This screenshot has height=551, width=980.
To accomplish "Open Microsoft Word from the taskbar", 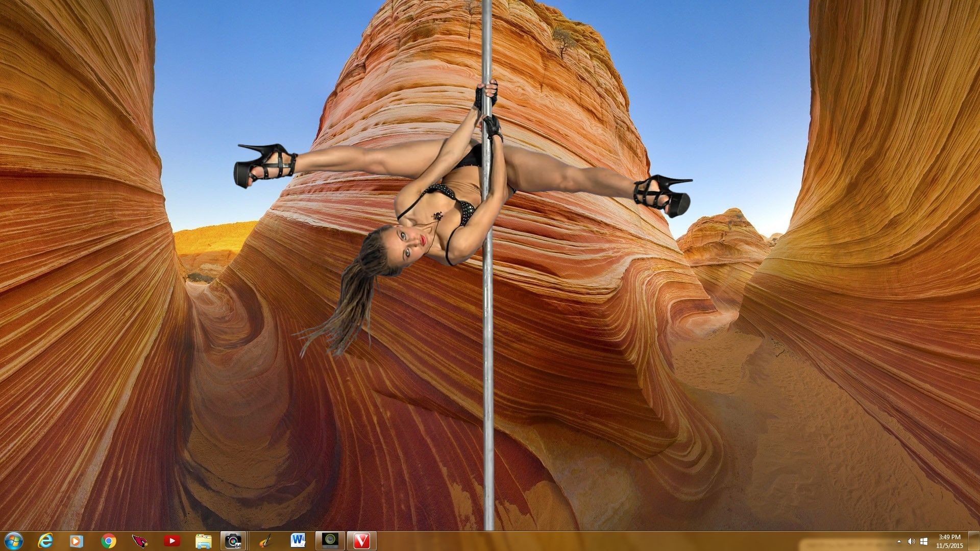I will click(298, 541).
